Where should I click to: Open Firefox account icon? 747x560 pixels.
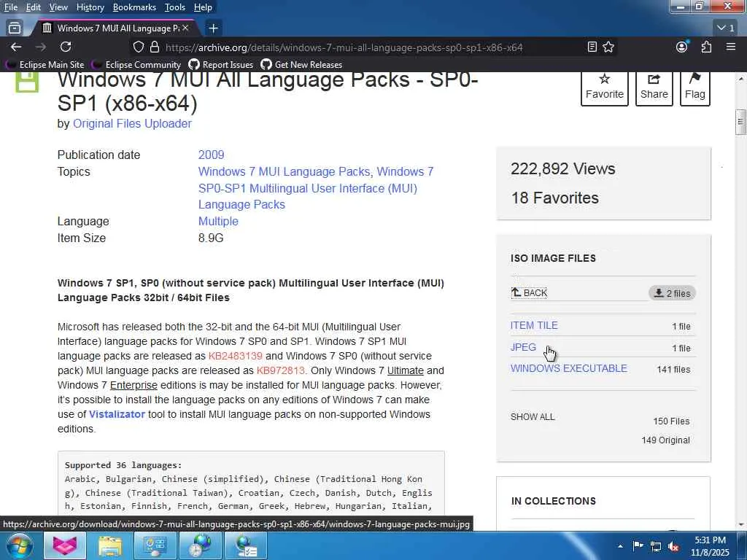point(682,47)
